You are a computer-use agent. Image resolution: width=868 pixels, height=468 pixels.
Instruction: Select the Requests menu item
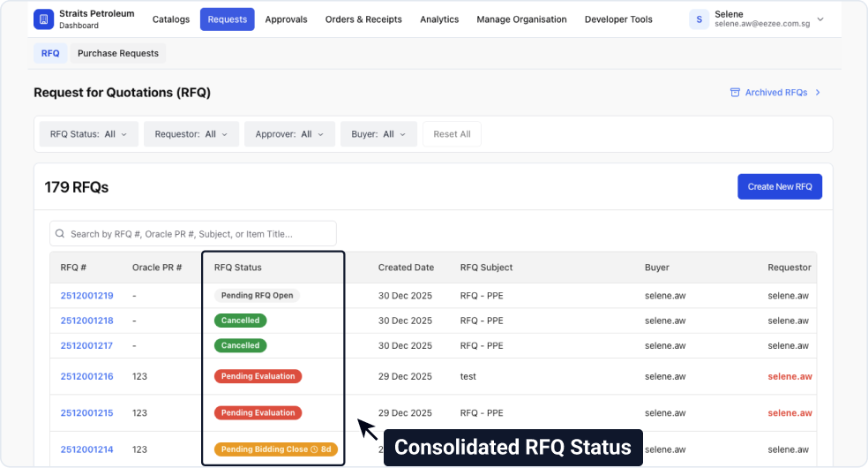[228, 19]
